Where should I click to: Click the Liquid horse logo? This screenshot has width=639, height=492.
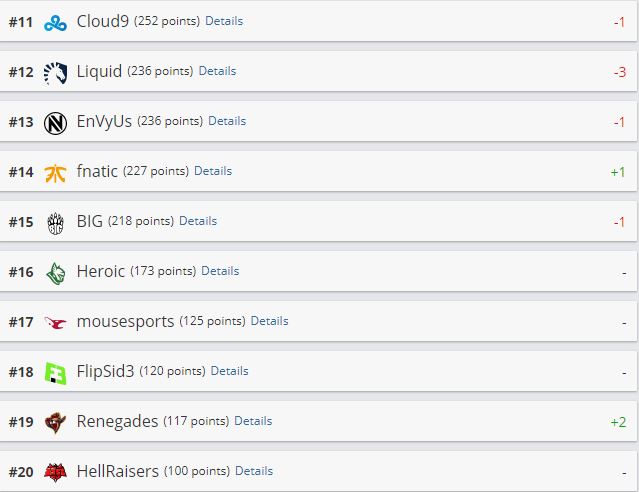(x=55, y=72)
